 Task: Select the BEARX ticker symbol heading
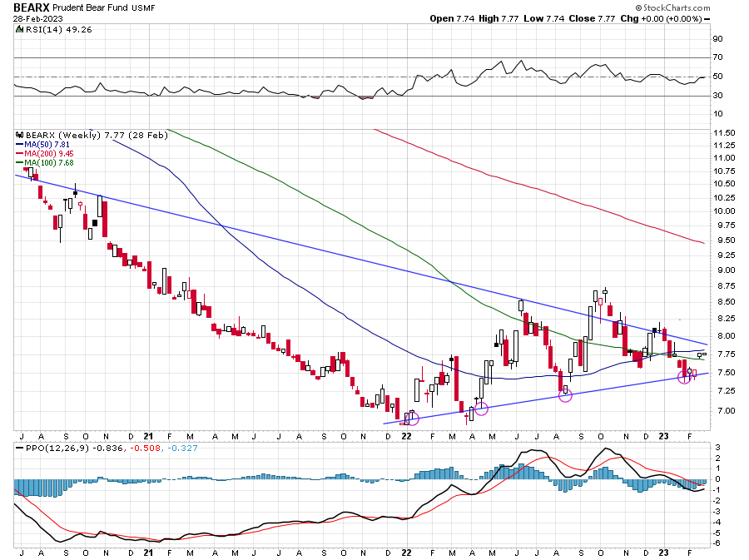(31, 7)
